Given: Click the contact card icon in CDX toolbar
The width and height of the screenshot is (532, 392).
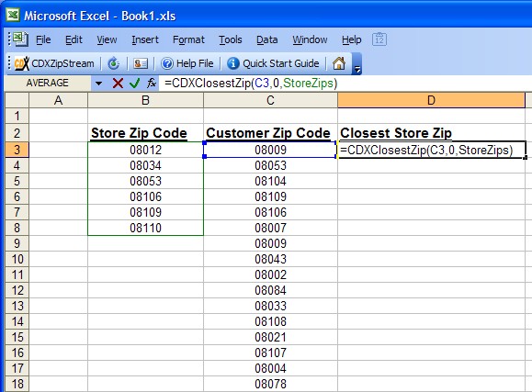Looking at the screenshot, I should (141, 63).
